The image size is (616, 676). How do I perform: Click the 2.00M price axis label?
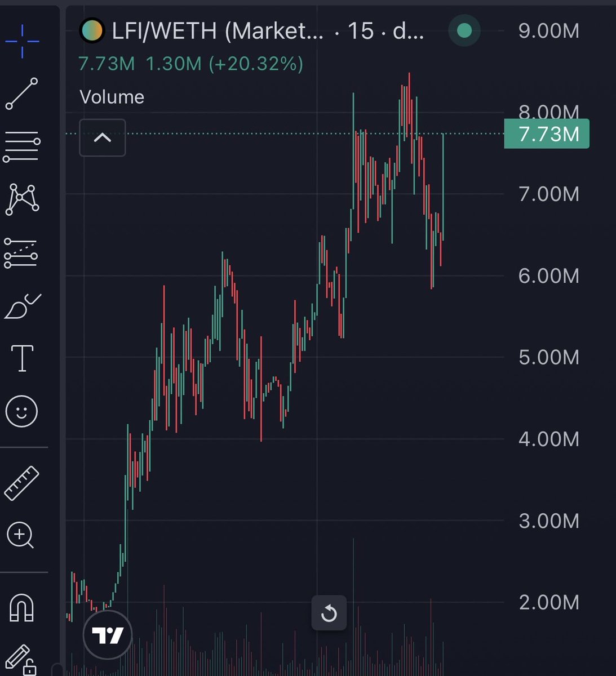pos(549,602)
